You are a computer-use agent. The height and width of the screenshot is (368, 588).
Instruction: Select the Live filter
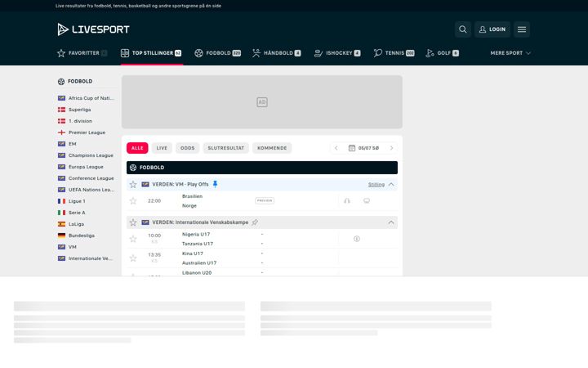pos(162,148)
